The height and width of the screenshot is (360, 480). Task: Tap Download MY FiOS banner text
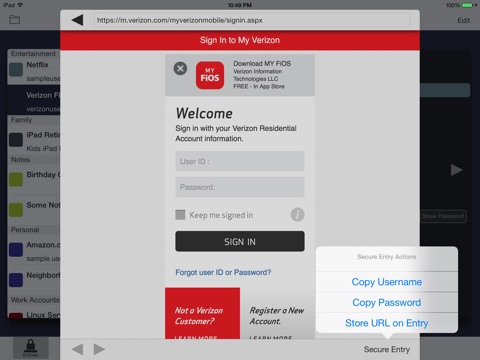tap(262, 63)
